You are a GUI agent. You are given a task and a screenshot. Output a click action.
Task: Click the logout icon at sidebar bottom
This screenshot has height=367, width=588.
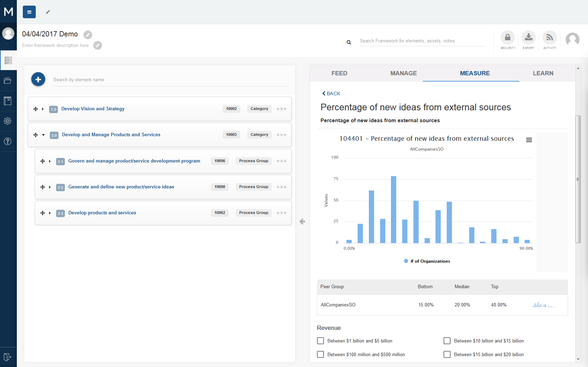click(x=8, y=357)
